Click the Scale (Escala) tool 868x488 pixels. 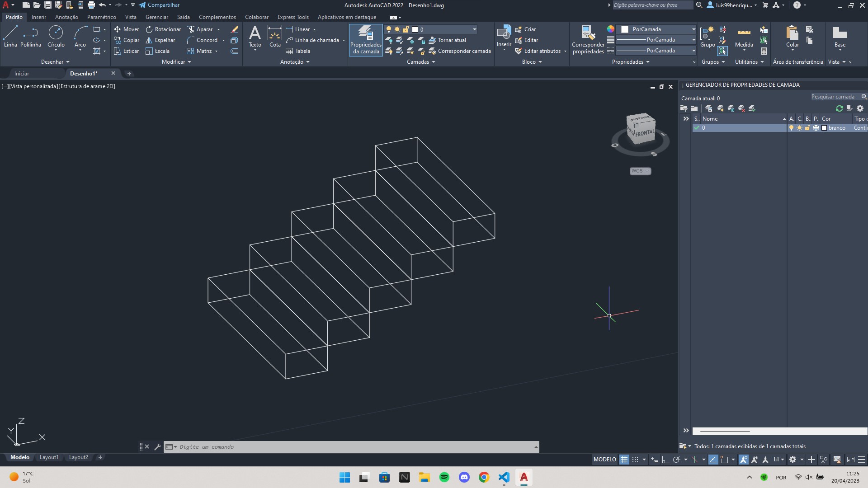tap(161, 51)
